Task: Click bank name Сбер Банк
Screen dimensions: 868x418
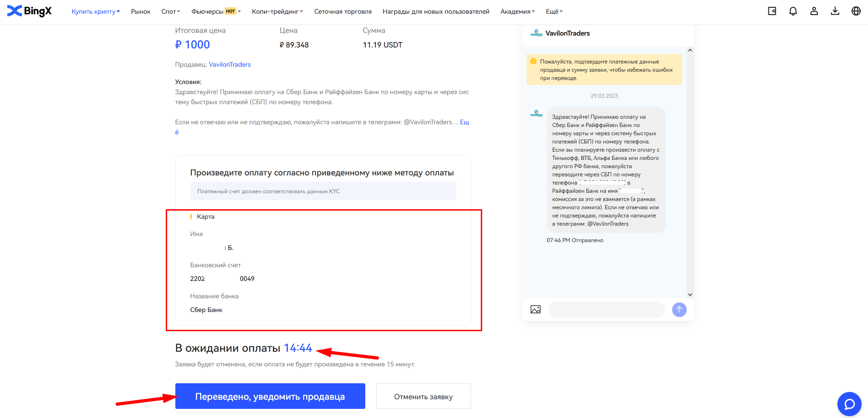Action: [x=206, y=310]
